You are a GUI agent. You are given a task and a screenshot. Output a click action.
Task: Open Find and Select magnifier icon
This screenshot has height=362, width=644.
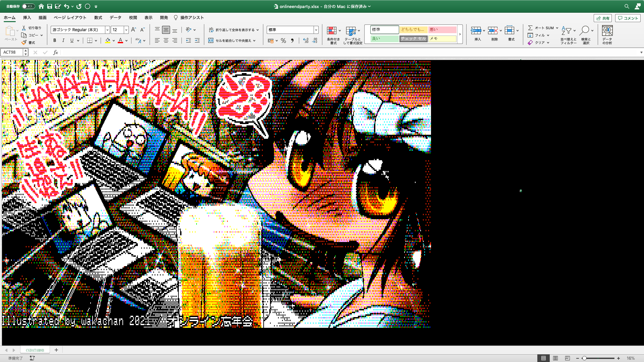click(x=584, y=31)
